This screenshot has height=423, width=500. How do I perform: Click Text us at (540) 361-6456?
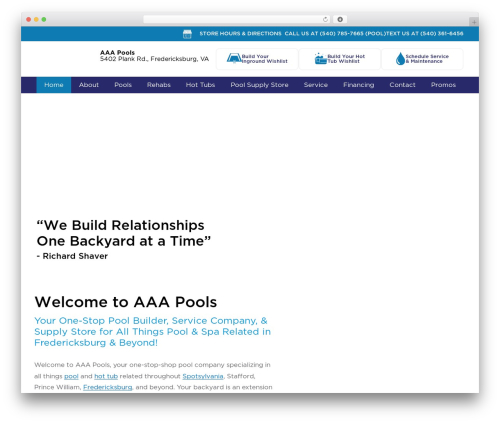[425, 34]
